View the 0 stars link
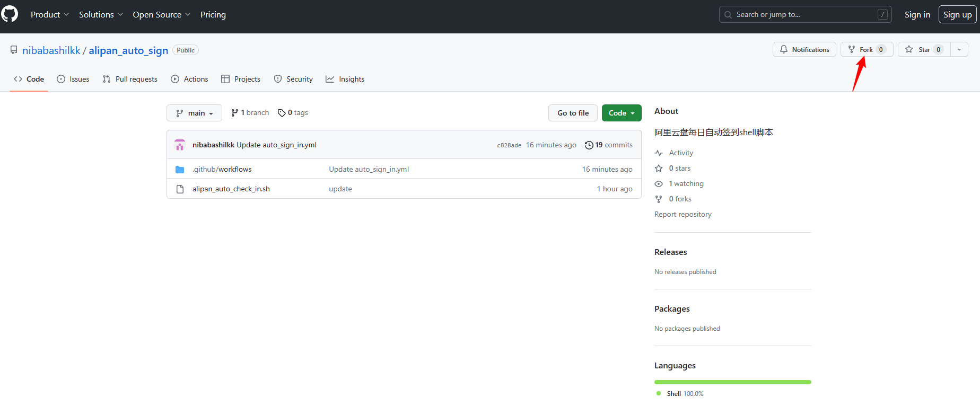The width and height of the screenshot is (980, 415). [680, 168]
